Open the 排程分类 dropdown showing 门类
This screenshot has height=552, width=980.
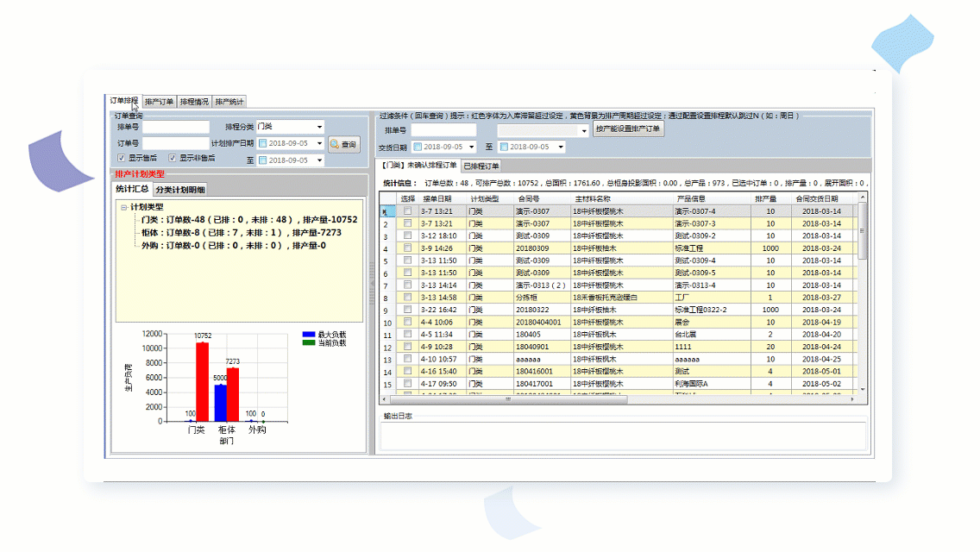(x=318, y=127)
